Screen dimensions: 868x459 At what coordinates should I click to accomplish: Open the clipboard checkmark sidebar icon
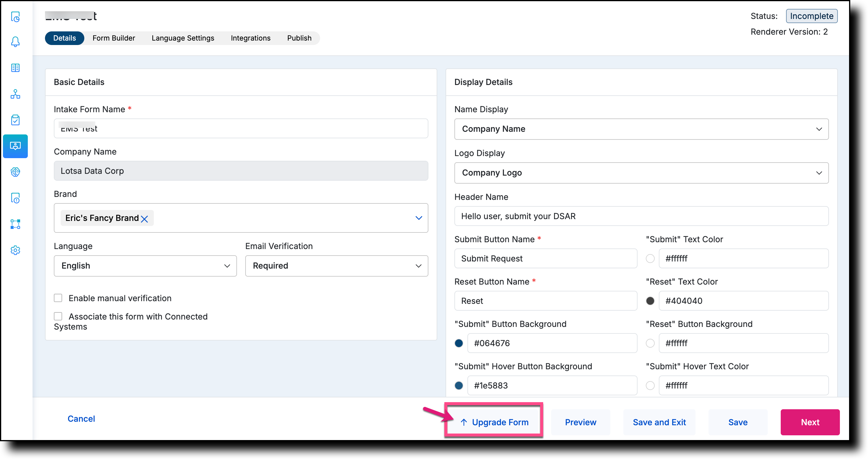tap(15, 120)
